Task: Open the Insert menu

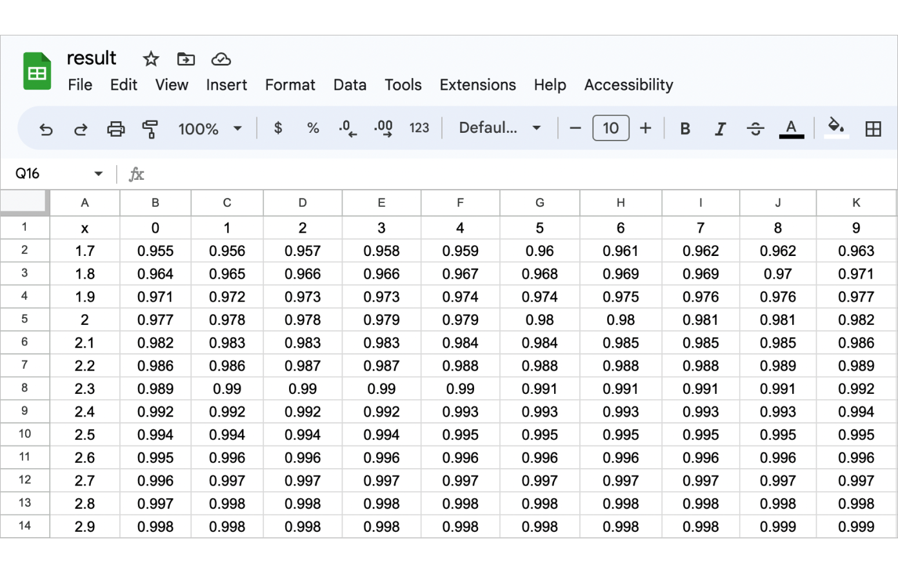Action: pos(226,85)
